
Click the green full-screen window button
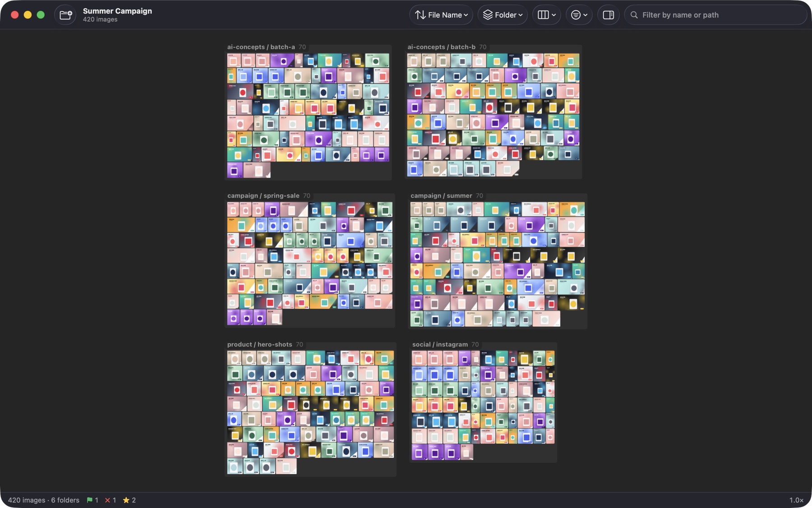tap(41, 15)
